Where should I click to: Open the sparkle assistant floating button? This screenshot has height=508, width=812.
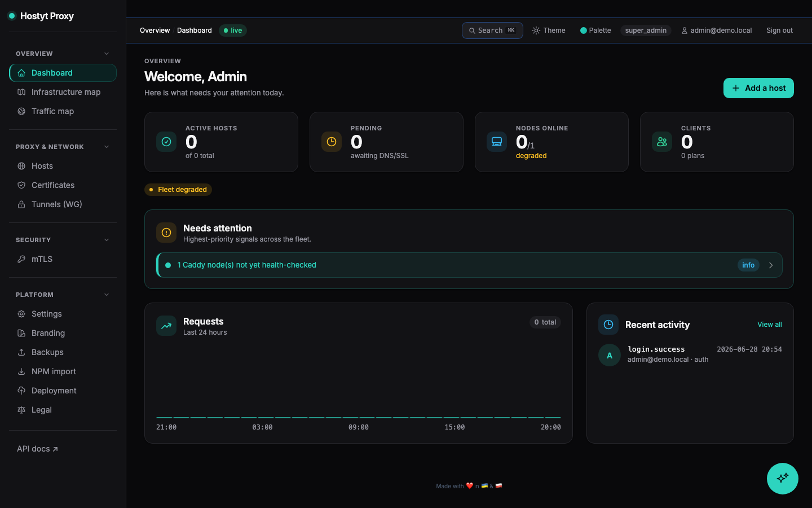click(783, 479)
